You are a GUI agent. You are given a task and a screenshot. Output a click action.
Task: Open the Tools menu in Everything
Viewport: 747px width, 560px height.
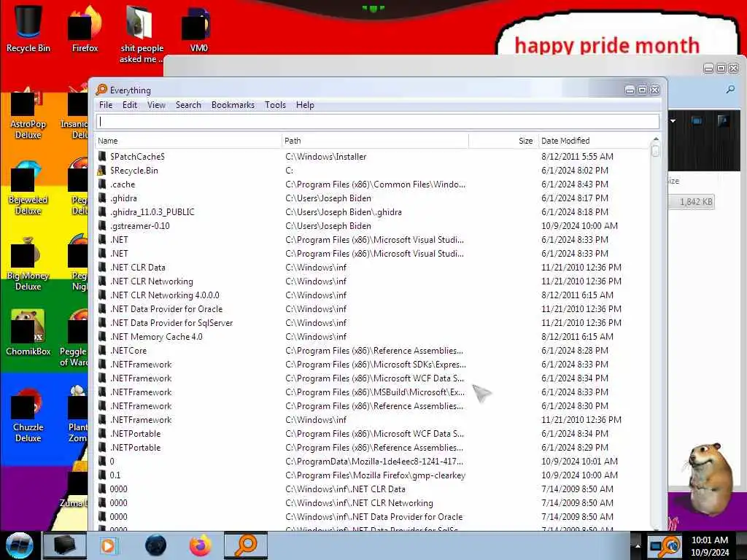tap(275, 105)
